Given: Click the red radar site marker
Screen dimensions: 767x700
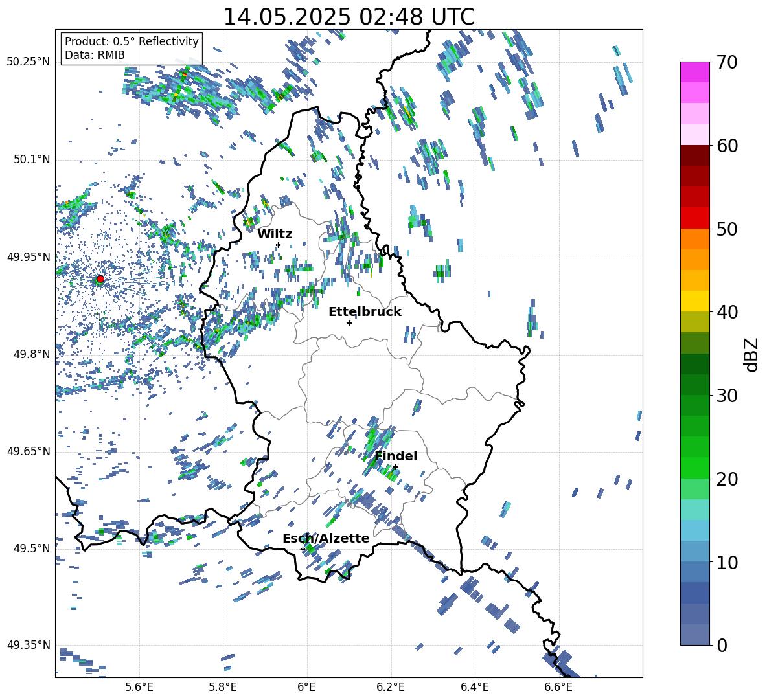Looking at the screenshot, I should (x=100, y=279).
